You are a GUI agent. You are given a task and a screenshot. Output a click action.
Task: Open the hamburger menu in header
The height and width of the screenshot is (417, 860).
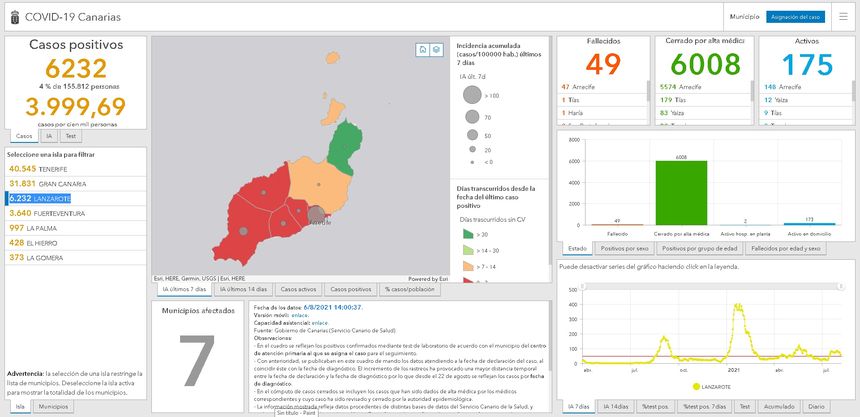click(843, 17)
